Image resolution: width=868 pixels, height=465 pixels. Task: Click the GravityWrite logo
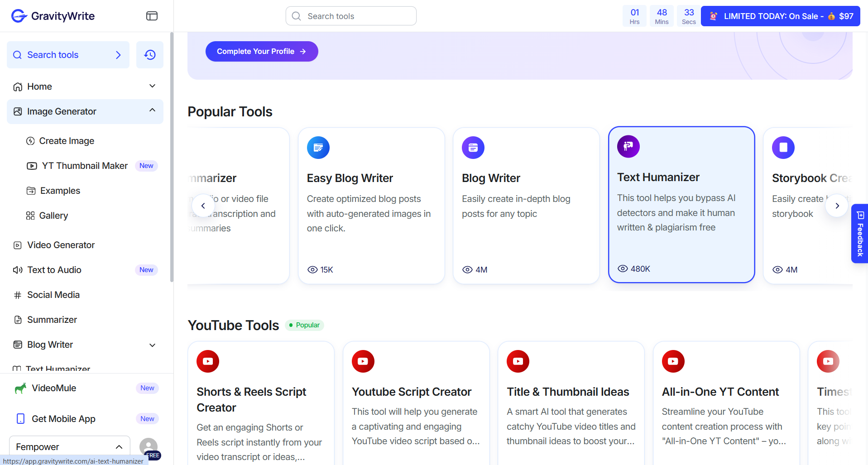point(53,16)
